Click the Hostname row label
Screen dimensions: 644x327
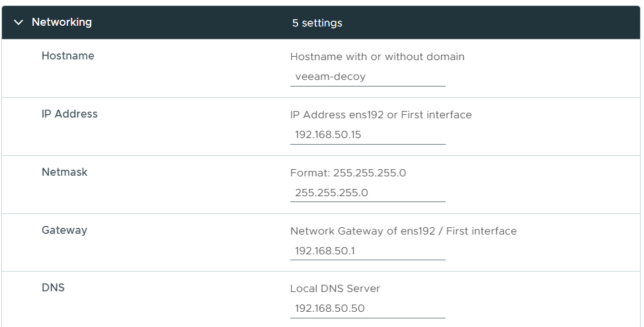click(67, 56)
